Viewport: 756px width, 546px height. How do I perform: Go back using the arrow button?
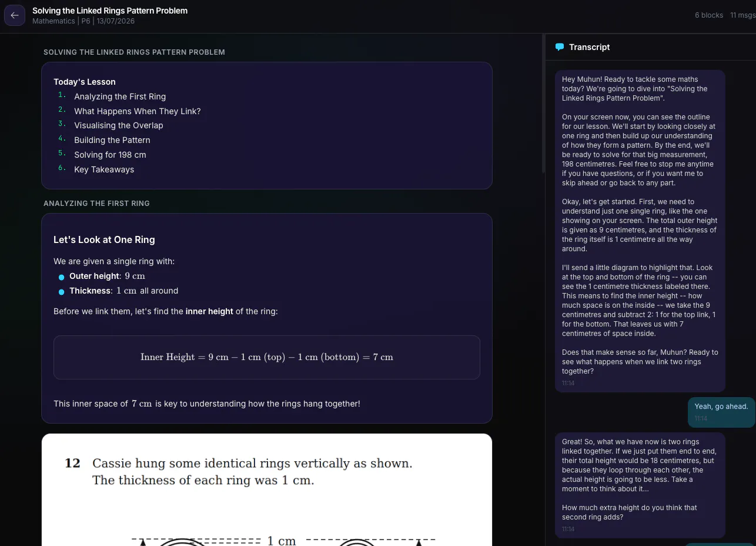(x=15, y=15)
